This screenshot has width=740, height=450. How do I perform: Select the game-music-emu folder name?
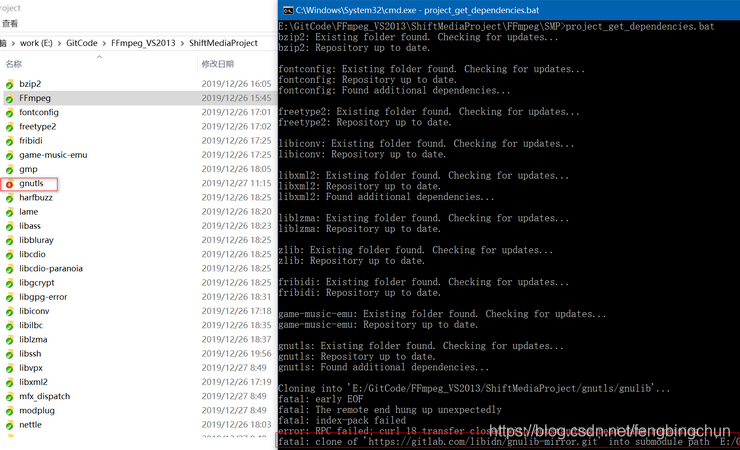pyautogui.click(x=53, y=155)
